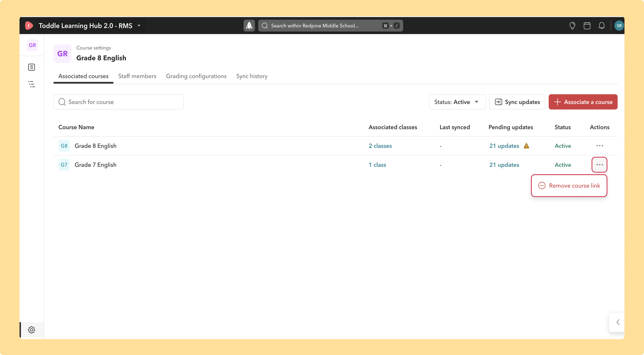Open the SR profile avatar
The width and height of the screenshot is (644, 355).
click(x=619, y=25)
